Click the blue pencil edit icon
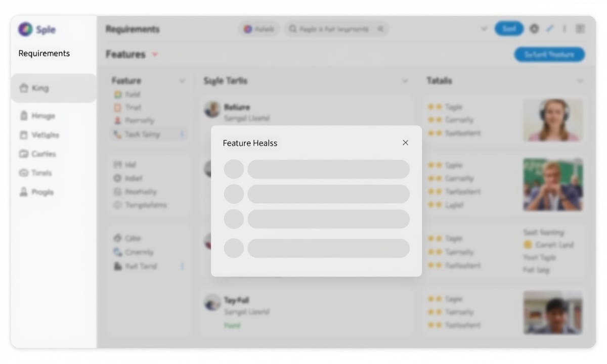Viewport: 607px width, 364px height. [550, 29]
